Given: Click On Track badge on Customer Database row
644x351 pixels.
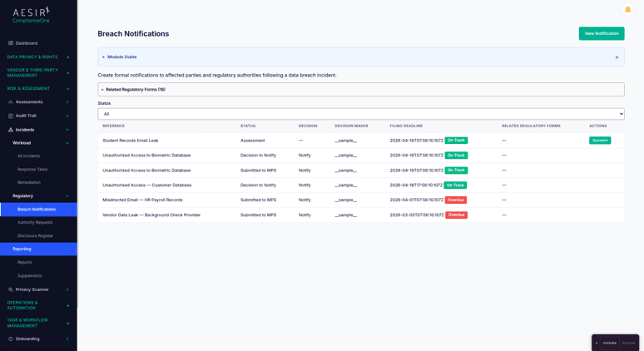Looking at the screenshot, I should [x=455, y=185].
